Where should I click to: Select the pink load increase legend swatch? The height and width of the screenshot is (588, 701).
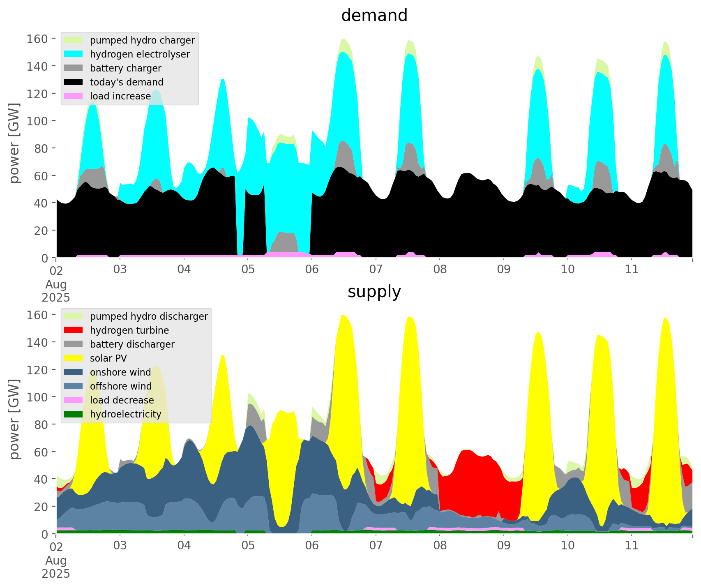(x=74, y=96)
